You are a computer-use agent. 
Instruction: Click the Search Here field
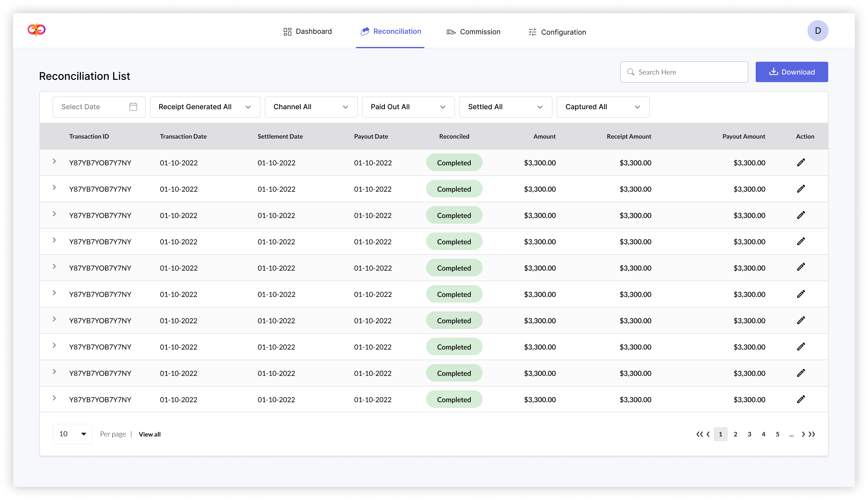[684, 72]
